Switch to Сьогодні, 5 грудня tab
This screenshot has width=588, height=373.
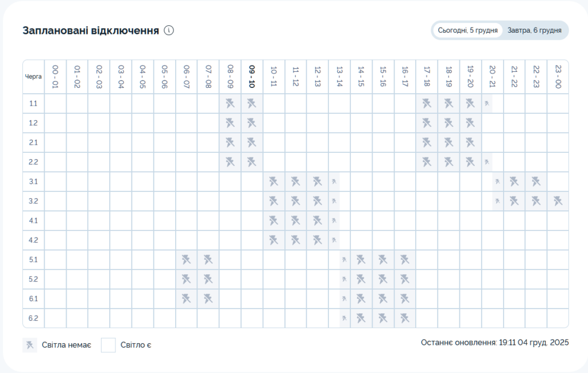click(467, 30)
